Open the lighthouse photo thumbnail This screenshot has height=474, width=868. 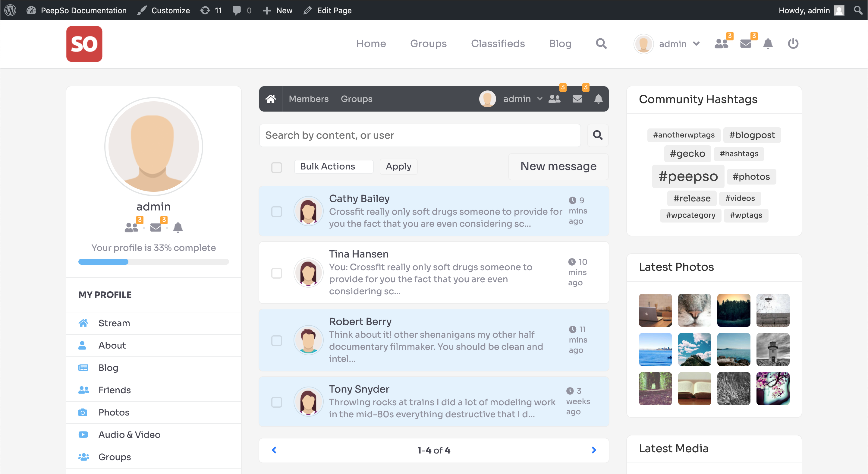(x=773, y=349)
